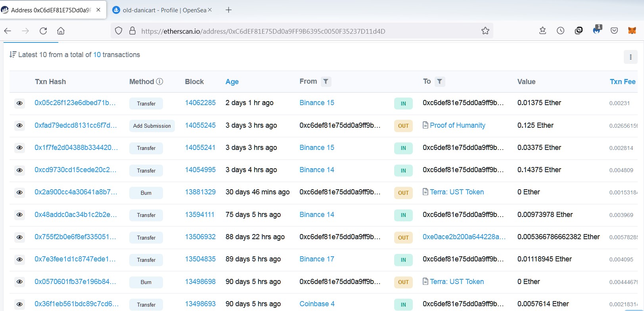Go forward to the next page
The height and width of the screenshot is (311, 644).
point(25,31)
